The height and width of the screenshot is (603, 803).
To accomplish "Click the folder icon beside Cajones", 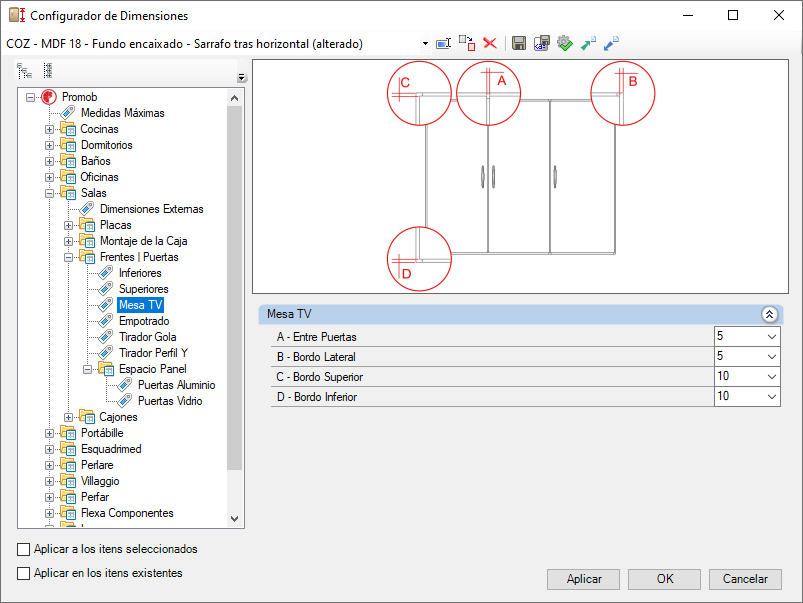I will pos(87,417).
